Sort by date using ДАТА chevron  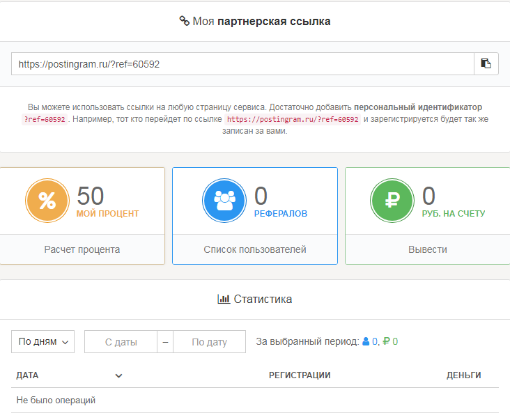pos(118,375)
